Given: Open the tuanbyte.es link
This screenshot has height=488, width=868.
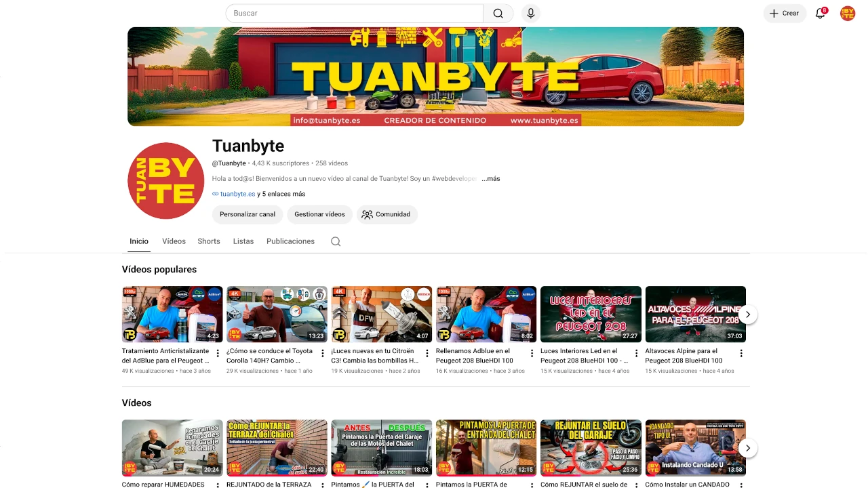Looking at the screenshot, I should tap(237, 194).
